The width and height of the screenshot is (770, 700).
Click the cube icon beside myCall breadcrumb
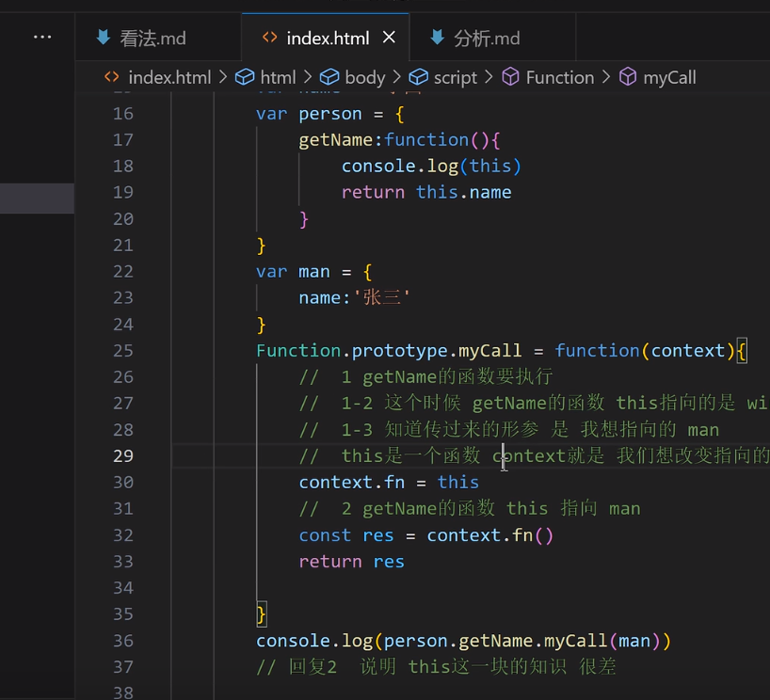[628, 77]
